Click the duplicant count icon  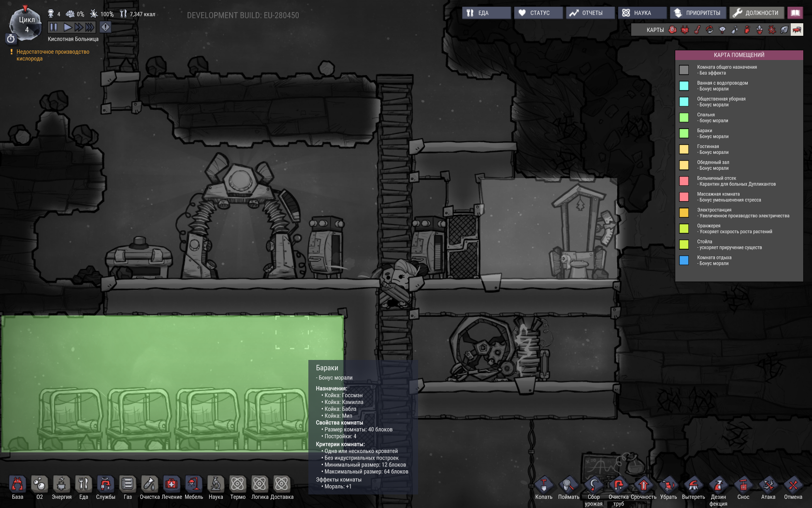[x=51, y=14]
